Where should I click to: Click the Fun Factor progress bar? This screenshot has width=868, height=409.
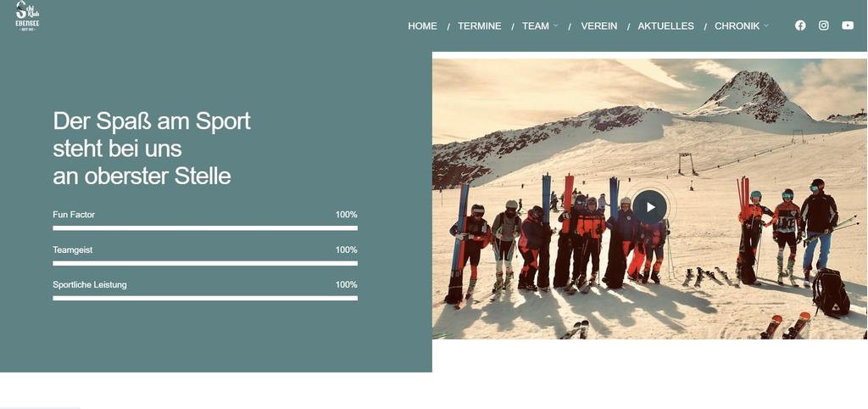(x=205, y=227)
